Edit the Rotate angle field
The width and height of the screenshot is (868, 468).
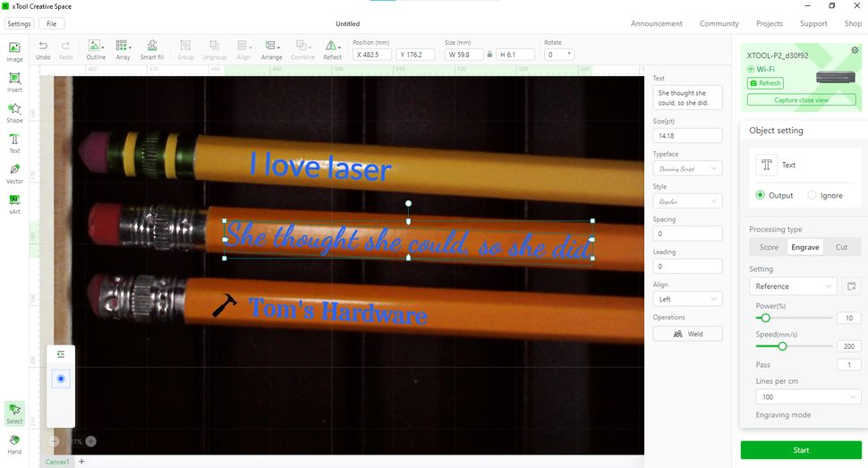(559, 55)
